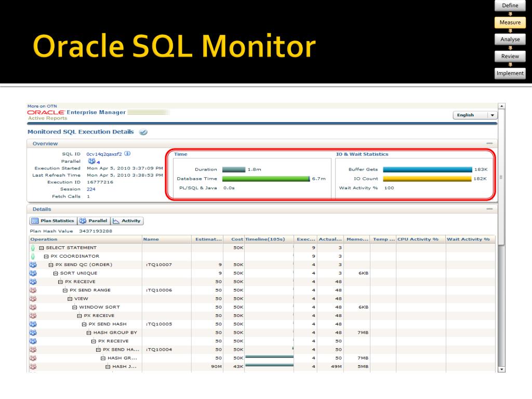The image size is (532, 399).
Task: Click parallel icon on HASH GR... row
Action: [x=33, y=358]
